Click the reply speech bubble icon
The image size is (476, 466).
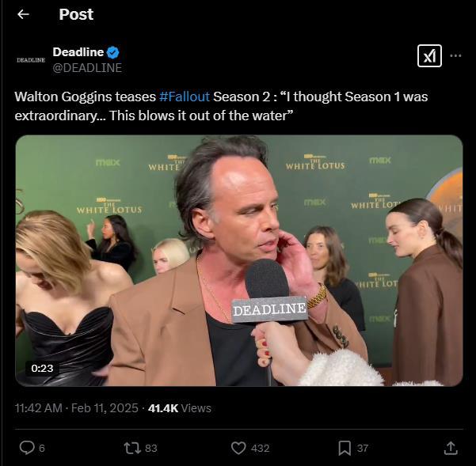(x=26, y=448)
